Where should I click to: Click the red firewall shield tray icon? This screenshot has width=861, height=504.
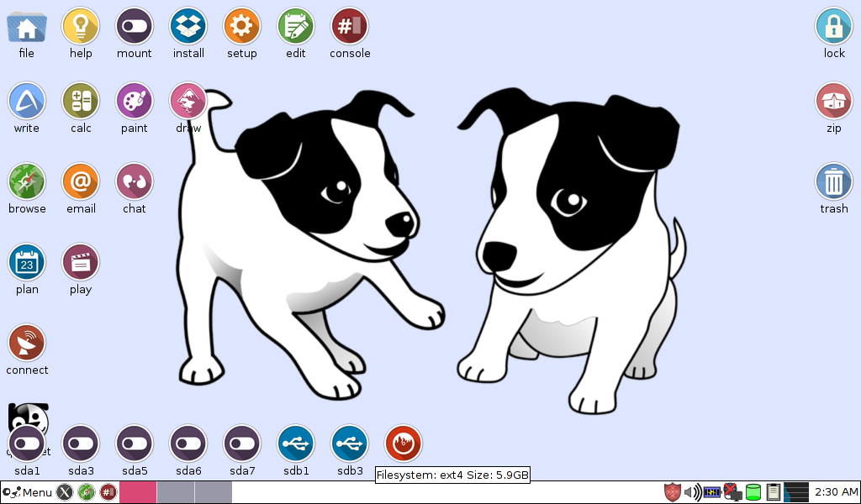click(672, 492)
